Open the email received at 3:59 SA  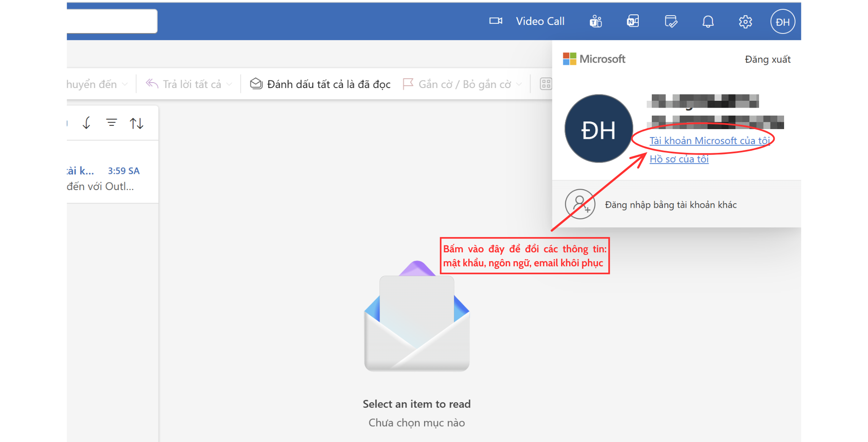click(106, 178)
